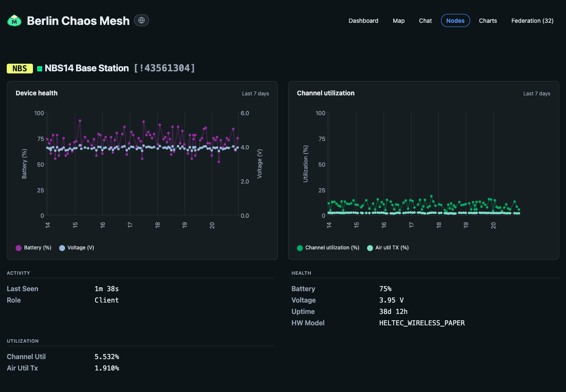566x392 pixels.
Task: Open Federation (32) page
Action: pos(532,21)
